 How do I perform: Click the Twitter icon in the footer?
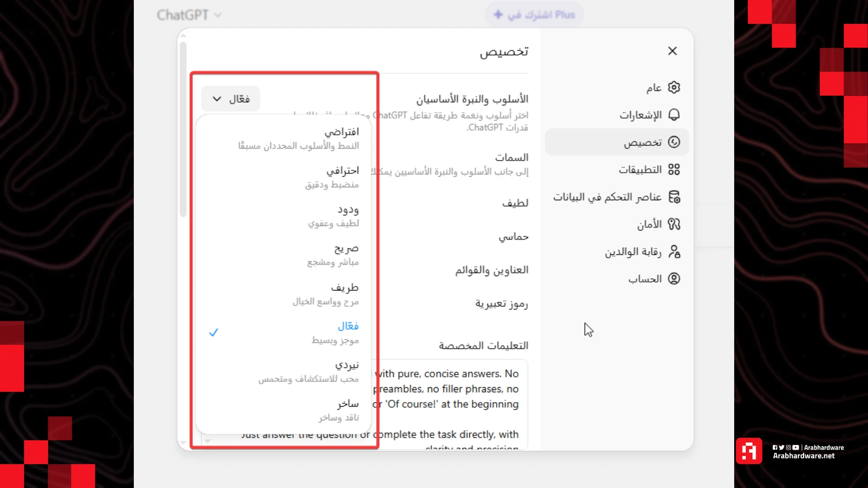click(x=782, y=447)
